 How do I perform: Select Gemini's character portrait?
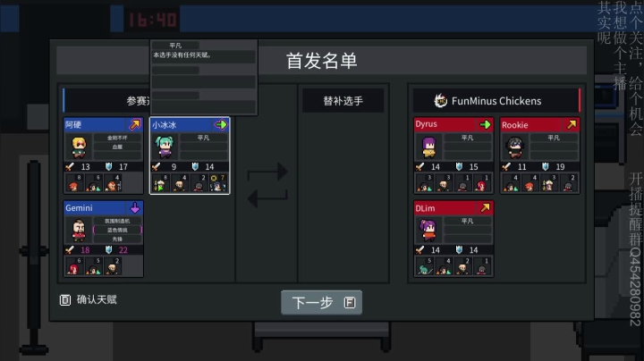tap(79, 231)
